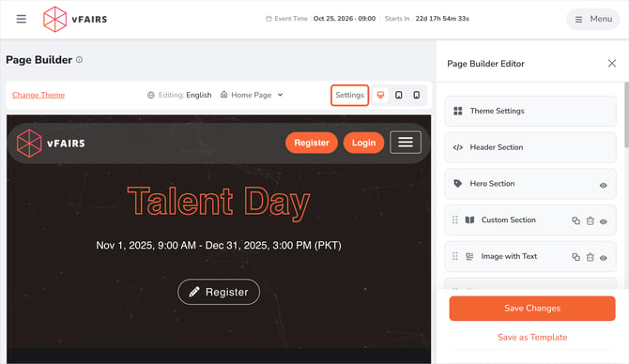Select the English editing language
The image size is (629, 364).
(x=199, y=95)
